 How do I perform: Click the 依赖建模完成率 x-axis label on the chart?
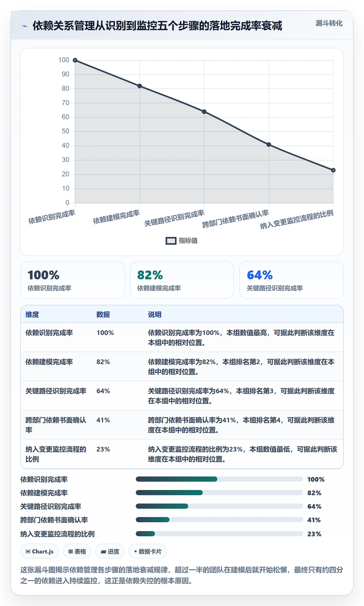tap(116, 217)
